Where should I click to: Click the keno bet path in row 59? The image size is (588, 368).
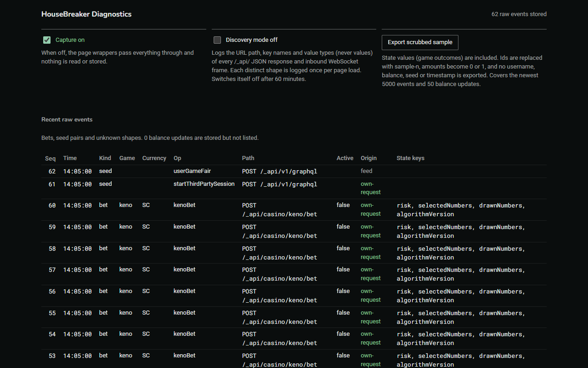click(x=280, y=231)
